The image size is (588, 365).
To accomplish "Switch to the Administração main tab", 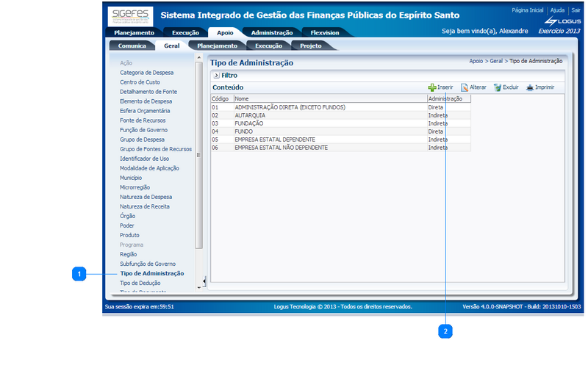I will (x=271, y=33).
